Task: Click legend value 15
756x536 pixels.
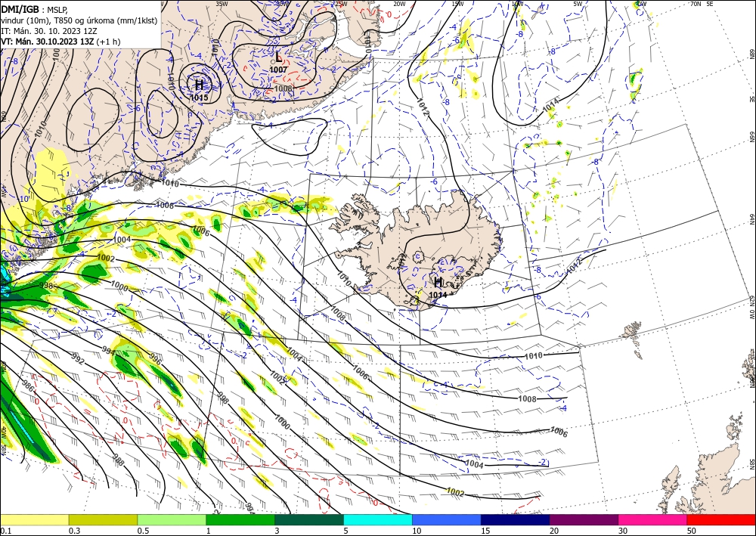Action: [x=485, y=531]
